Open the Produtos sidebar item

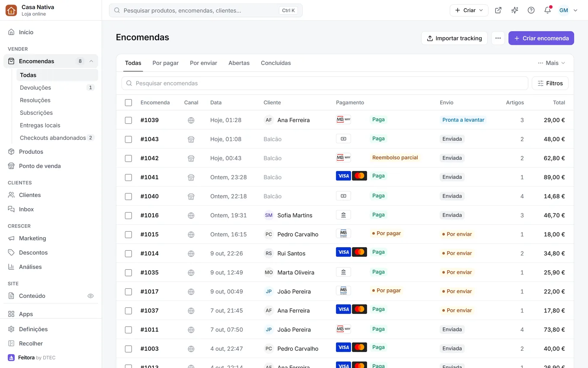pos(51,152)
